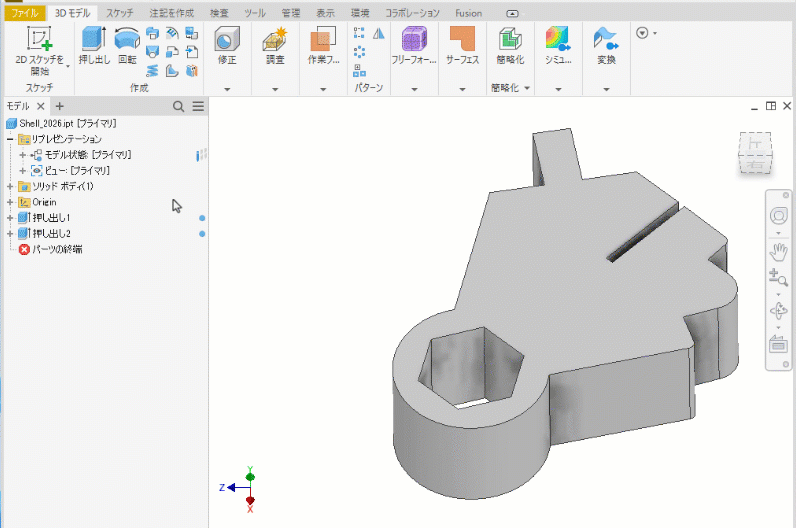Expand the サーフェス panel dropdown arrow
This screenshot has height=528, width=796.
(462, 89)
